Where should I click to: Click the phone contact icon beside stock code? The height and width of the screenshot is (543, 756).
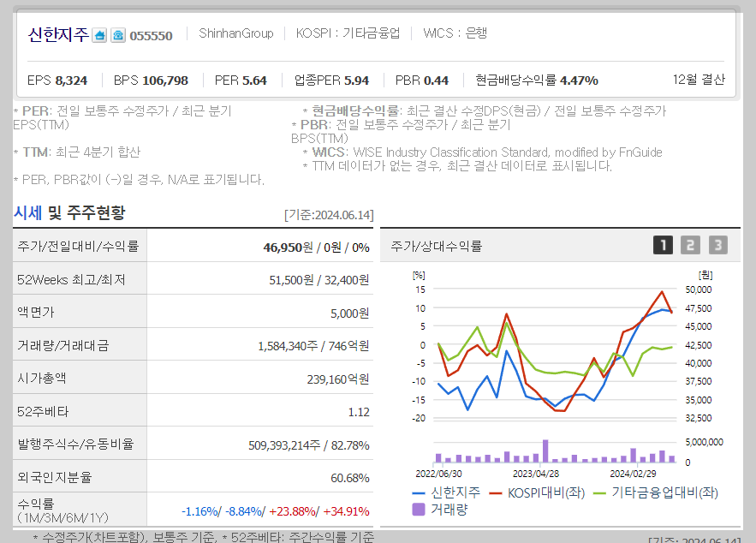[x=118, y=35]
